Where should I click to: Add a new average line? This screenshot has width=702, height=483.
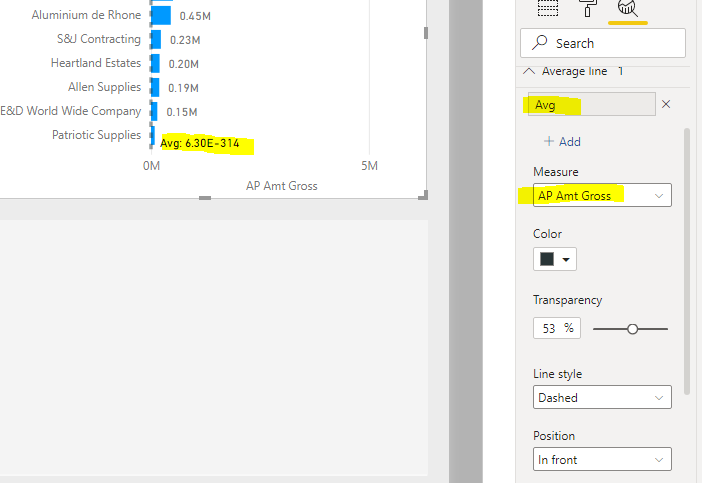562,141
